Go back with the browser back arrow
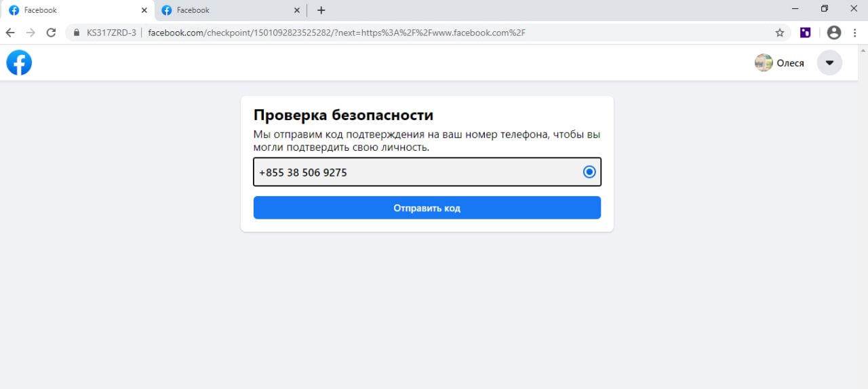 (10, 33)
